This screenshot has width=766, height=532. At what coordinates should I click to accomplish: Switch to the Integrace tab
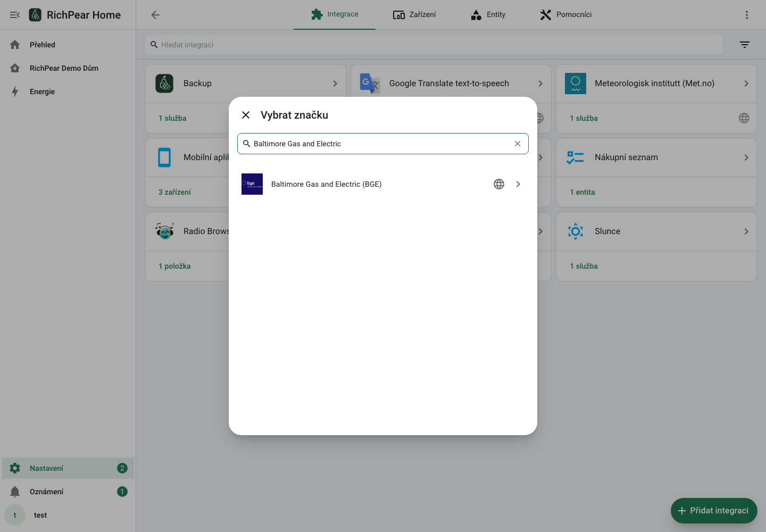click(x=335, y=14)
